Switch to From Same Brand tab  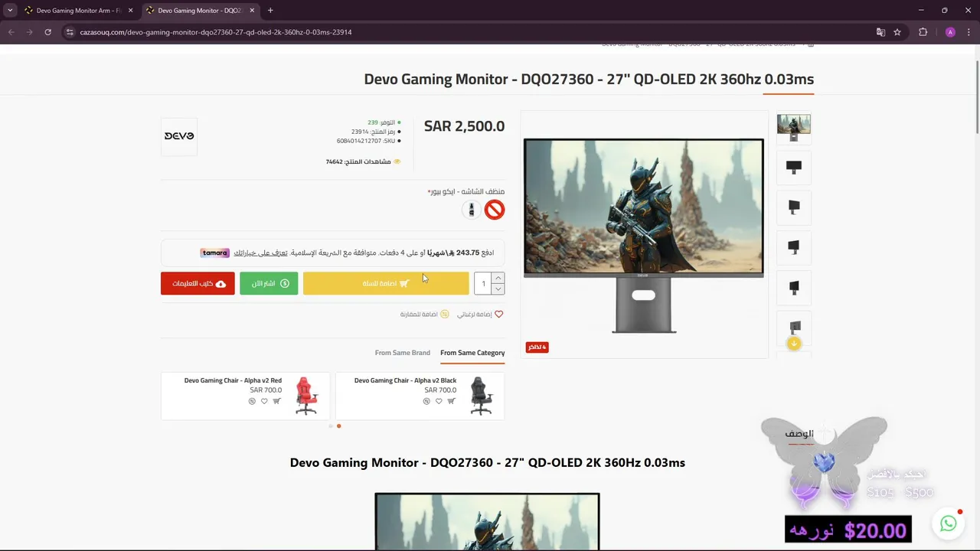(403, 353)
